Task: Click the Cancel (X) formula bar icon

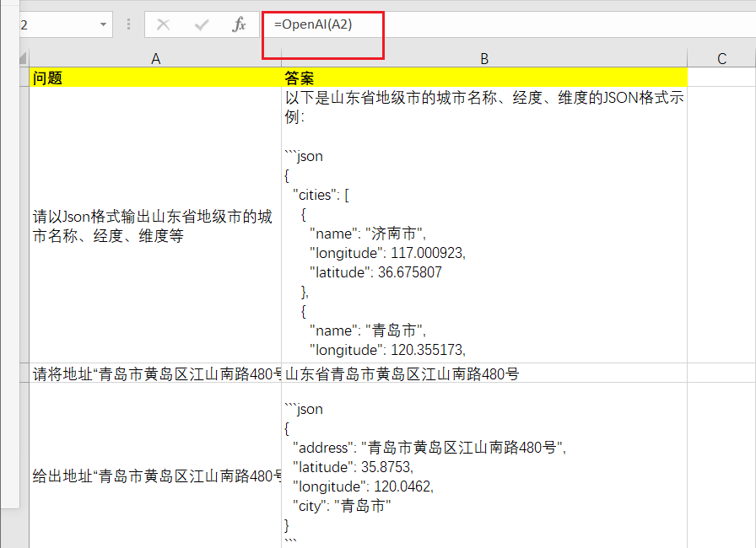Action: click(164, 24)
